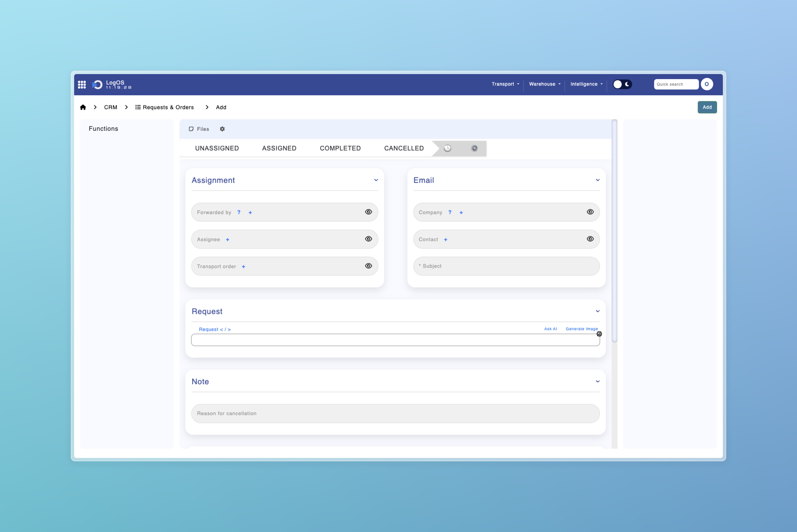Select the UNASSIGNED status tab

(217, 148)
